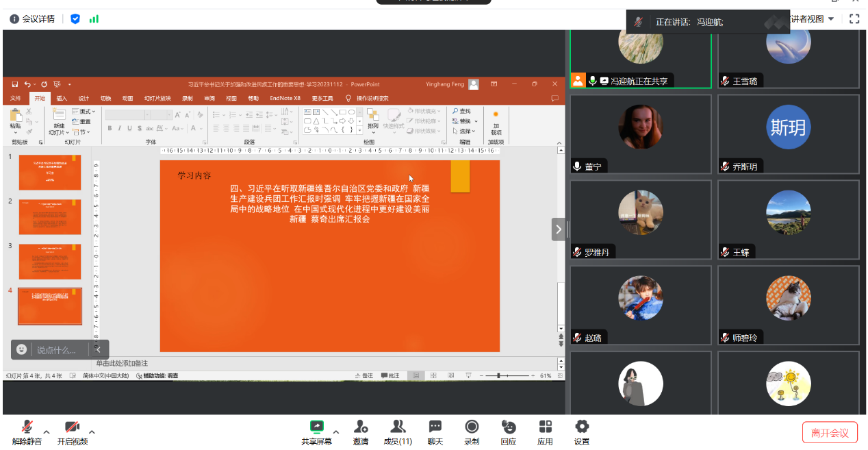Open the reactions (回应) icon
This screenshot has height=450, width=868.
(x=508, y=432)
